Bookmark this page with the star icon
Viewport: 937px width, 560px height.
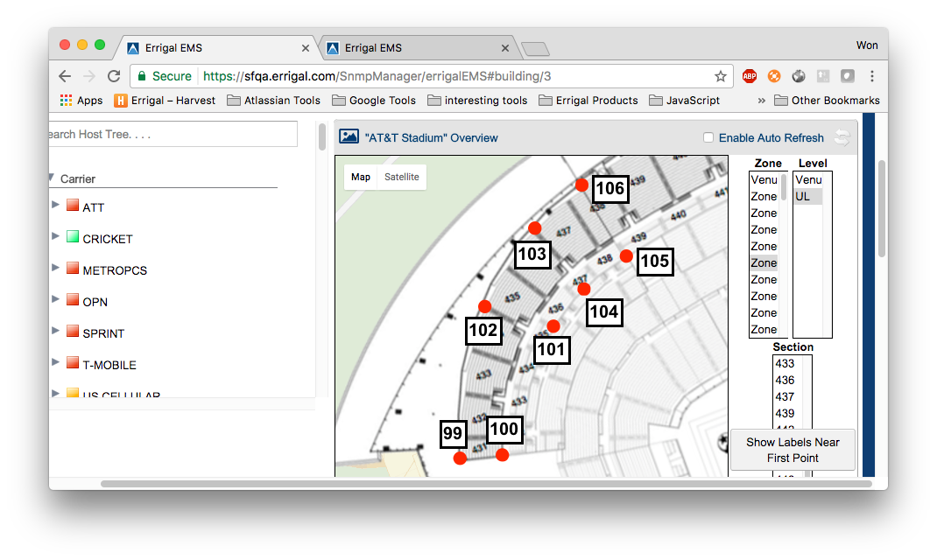721,76
